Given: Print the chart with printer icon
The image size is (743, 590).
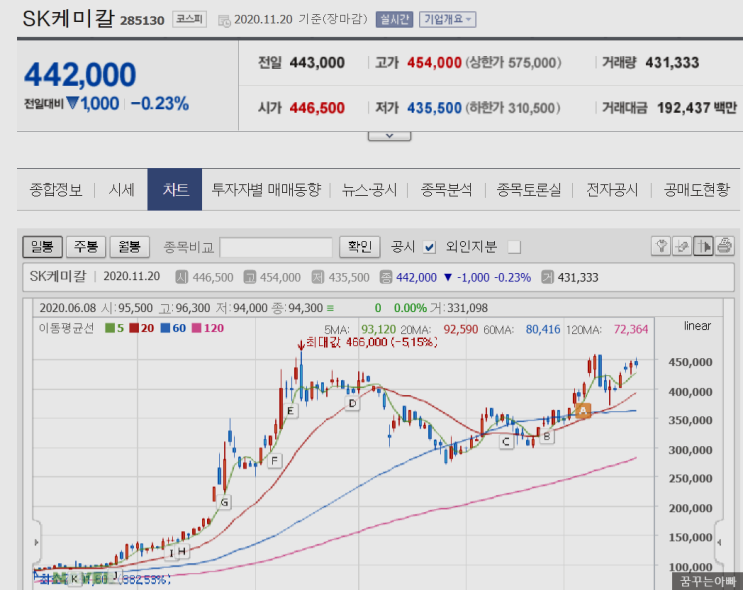Looking at the screenshot, I should tap(725, 246).
